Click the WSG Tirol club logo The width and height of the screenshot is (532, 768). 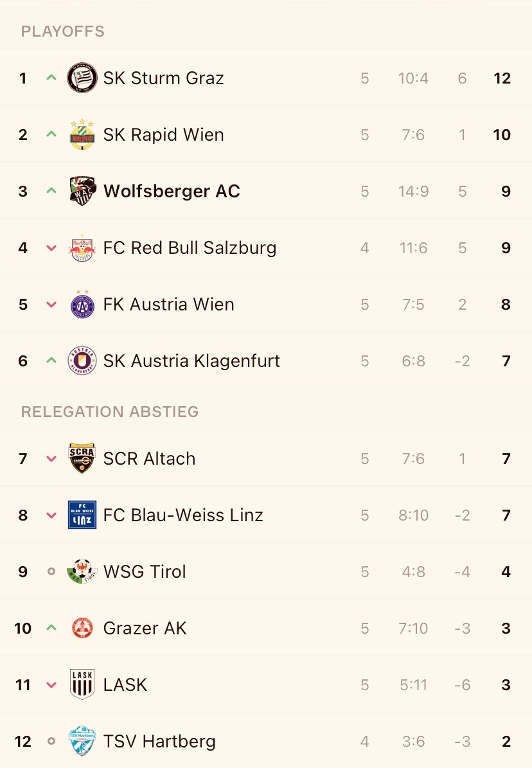[x=82, y=571]
